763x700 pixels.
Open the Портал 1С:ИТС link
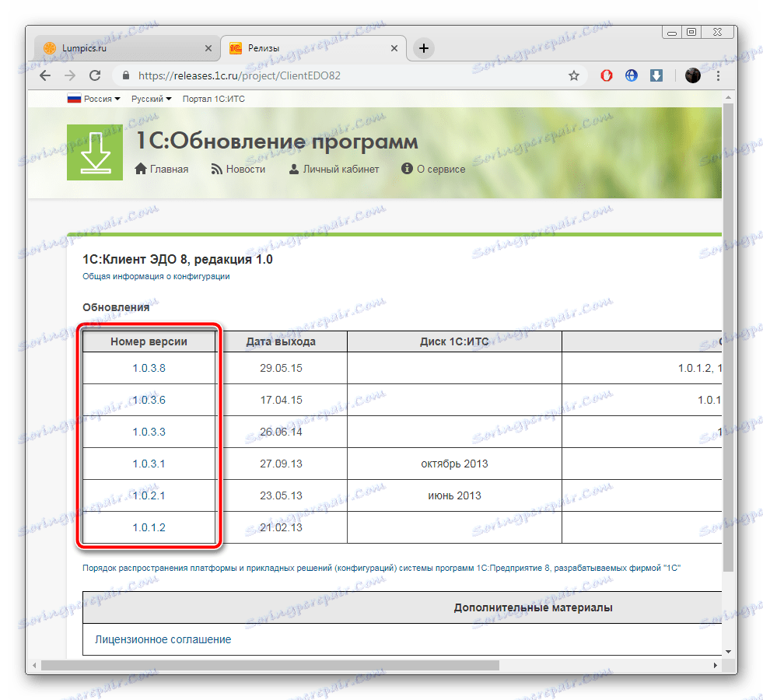pos(214,99)
